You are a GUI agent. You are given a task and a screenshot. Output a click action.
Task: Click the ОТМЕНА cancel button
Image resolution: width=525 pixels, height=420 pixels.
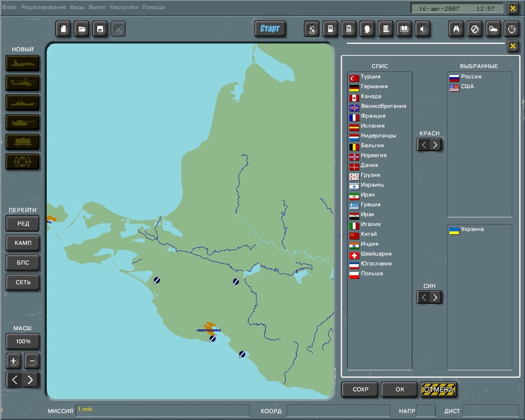point(438,390)
